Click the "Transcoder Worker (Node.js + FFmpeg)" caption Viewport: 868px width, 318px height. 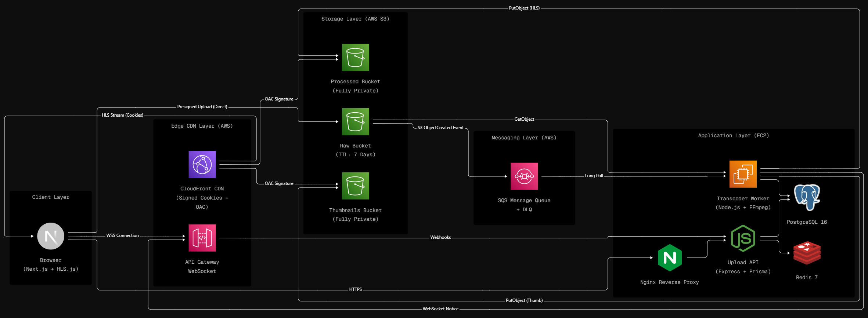[743, 203]
